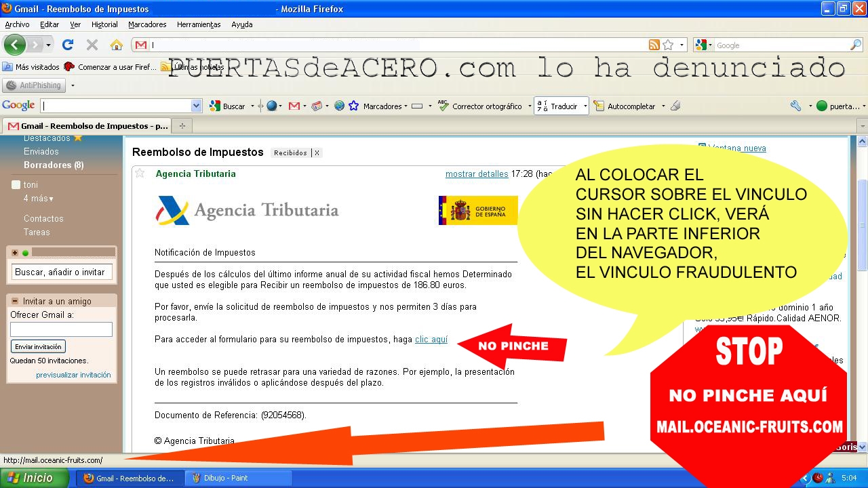The height and width of the screenshot is (488, 868).
Task: Click the Google Toolbar bookmarks star icon
Action: click(353, 106)
